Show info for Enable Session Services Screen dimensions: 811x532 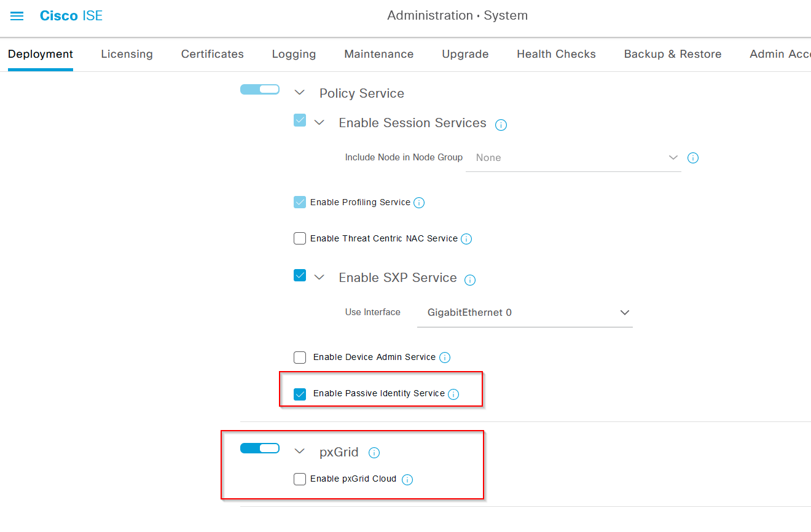[501, 125]
